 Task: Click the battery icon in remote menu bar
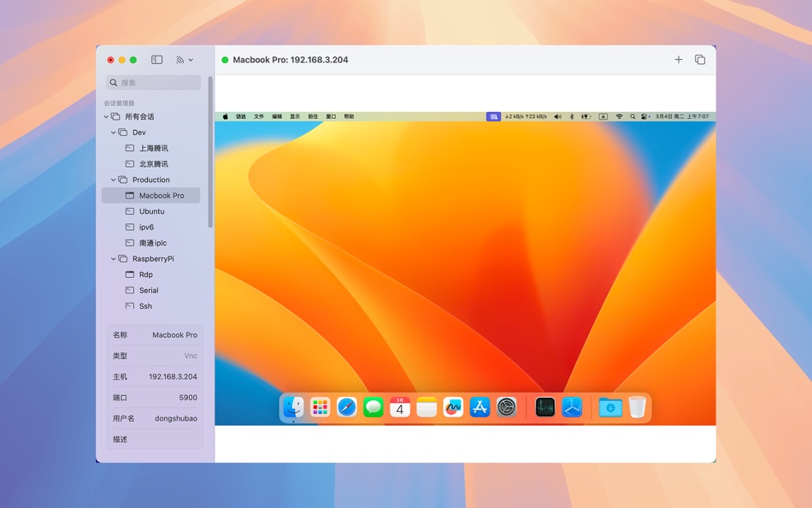click(585, 116)
